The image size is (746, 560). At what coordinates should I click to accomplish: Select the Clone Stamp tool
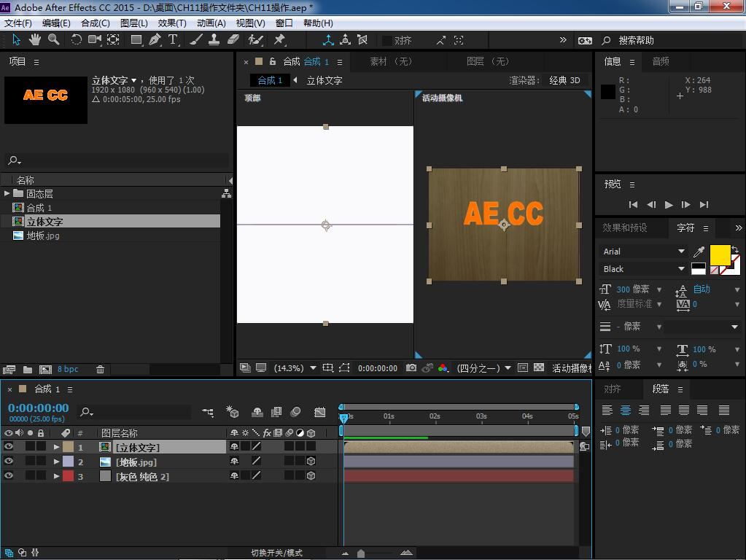[x=214, y=40]
